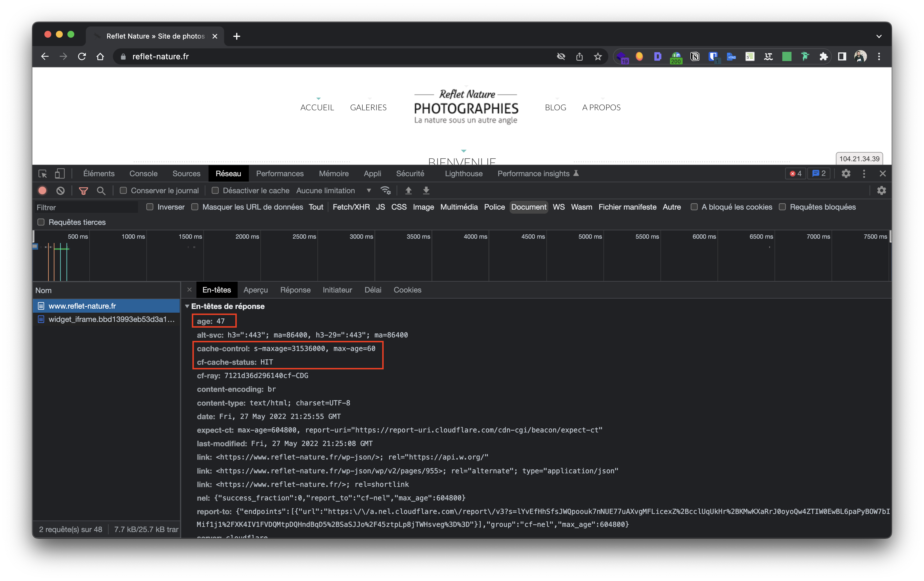Switch to Sources DevTools tab
Image resolution: width=924 pixels, height=581 pixels.
[x=186, y=174]
